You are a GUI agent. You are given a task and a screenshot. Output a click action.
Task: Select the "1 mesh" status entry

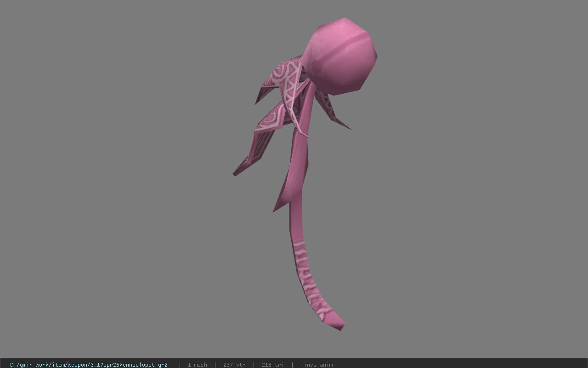click(197, 365)
